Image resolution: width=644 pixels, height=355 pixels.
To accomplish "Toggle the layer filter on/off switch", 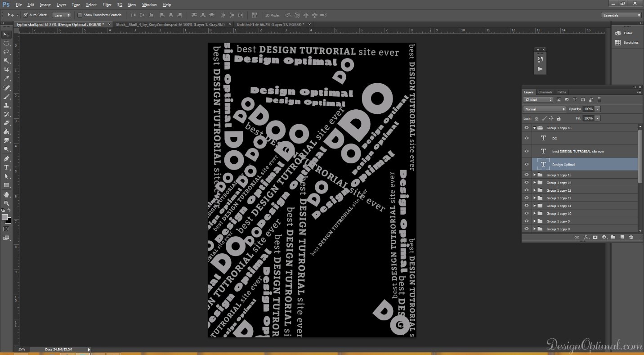I will (x=599, y=99).
